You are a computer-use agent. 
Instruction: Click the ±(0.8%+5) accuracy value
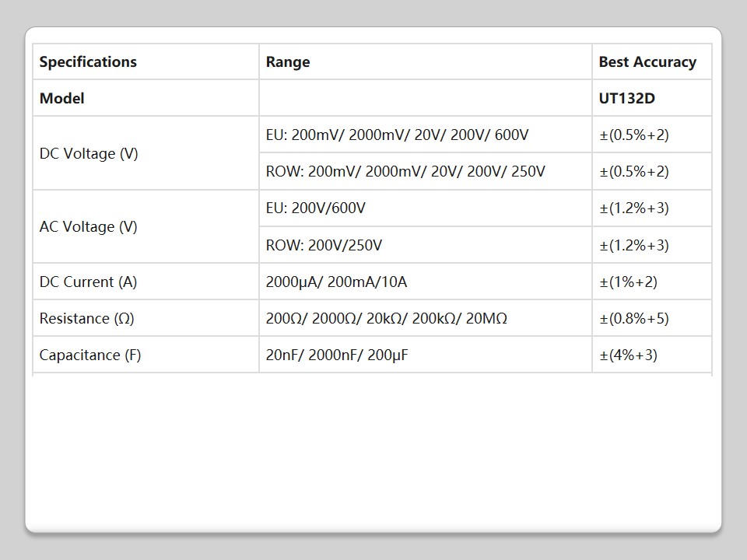(634, 319)
